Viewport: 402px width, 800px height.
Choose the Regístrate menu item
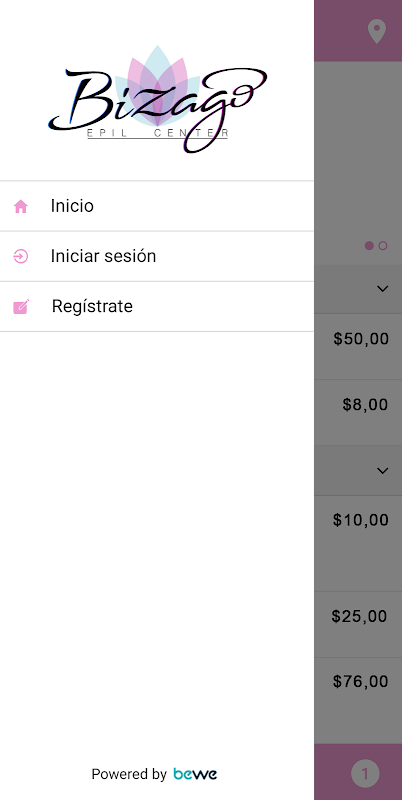(x=157, y=306)
